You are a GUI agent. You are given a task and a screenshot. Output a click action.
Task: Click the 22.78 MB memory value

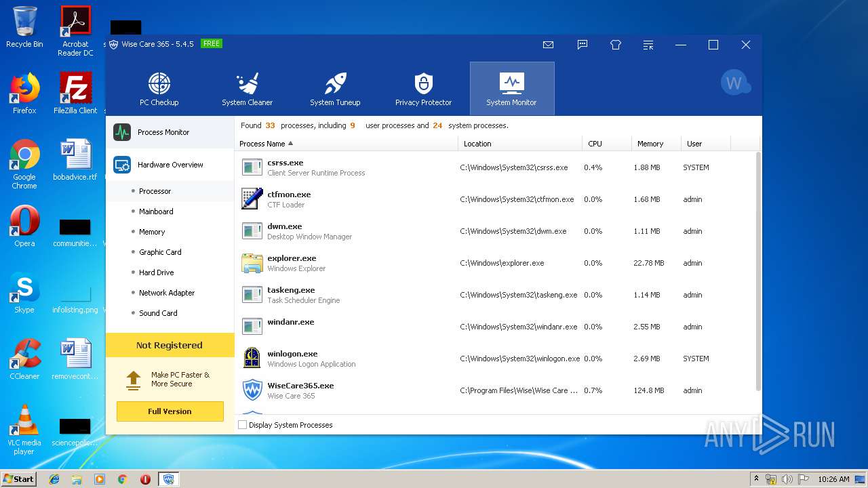[649, 263]
